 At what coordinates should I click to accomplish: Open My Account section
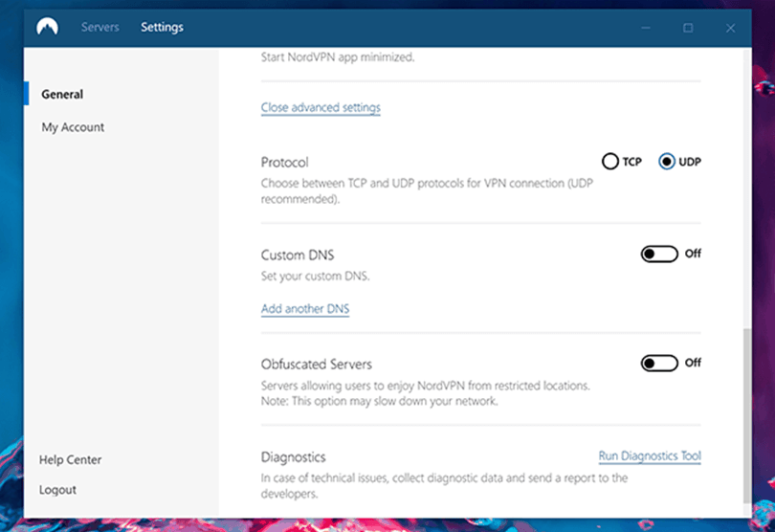(73, 127)
